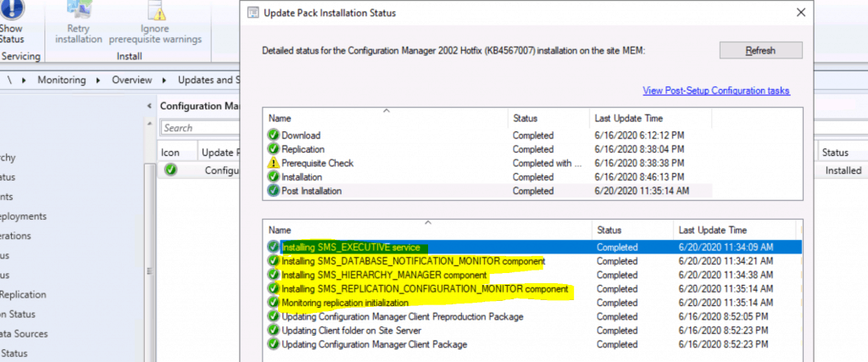
Task: Click icon beside SMS_DATABASE_NOTIFICATION_MONITOR component
Action: click(x=274, y=261)
